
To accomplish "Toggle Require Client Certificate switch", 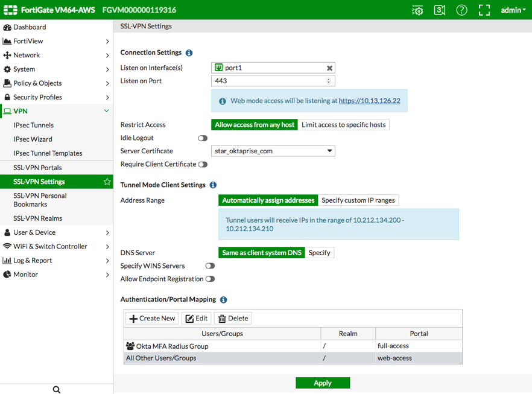I will 203,164.
